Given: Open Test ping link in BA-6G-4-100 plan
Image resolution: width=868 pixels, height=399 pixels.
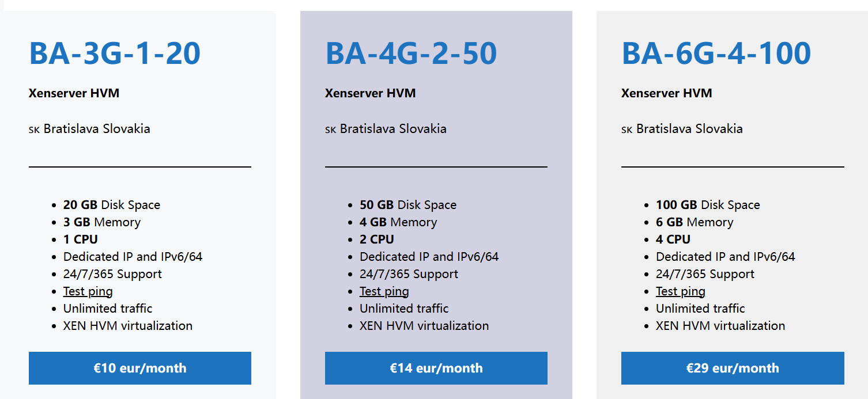Looking at the screenshot, I should tap(681, 291).
